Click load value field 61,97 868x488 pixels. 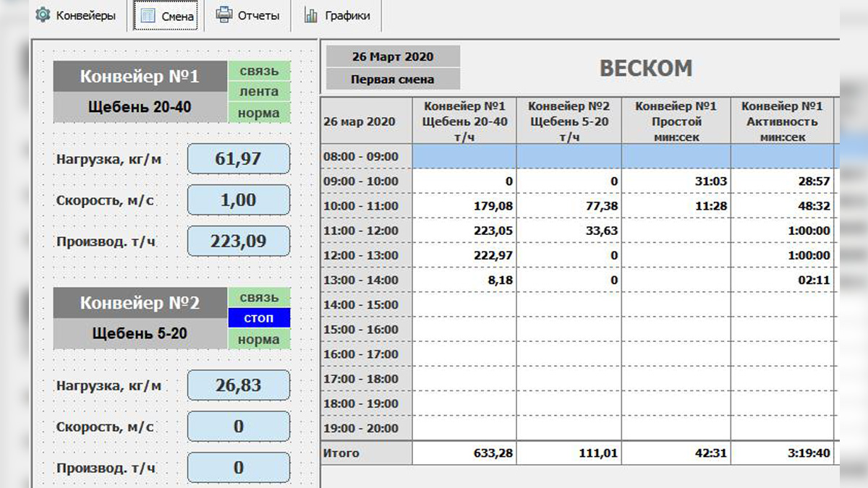(239, 159)
